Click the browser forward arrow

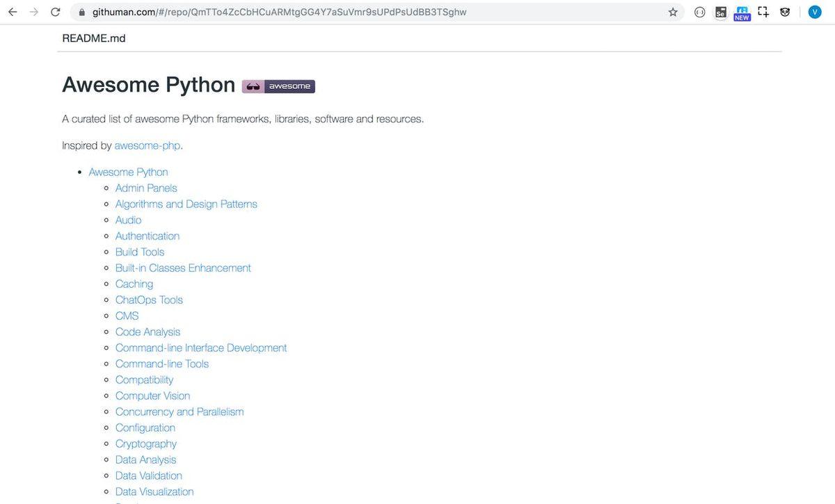33,12
